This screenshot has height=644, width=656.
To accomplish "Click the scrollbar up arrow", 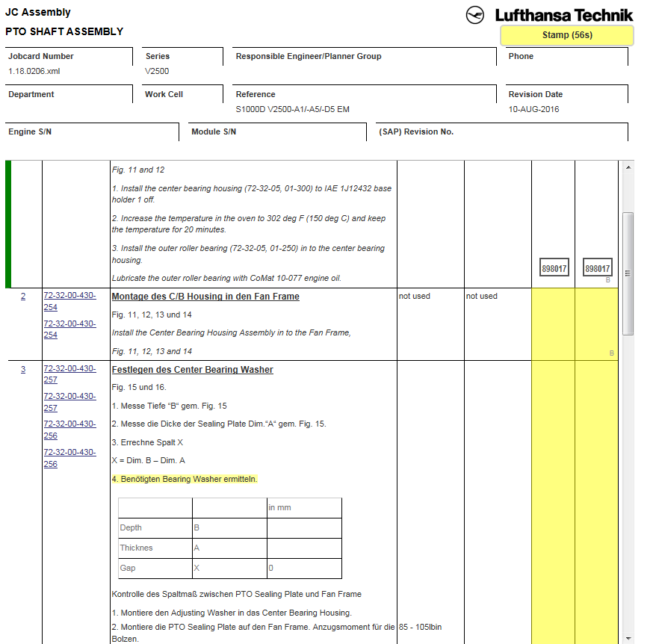I will (628, 166).
